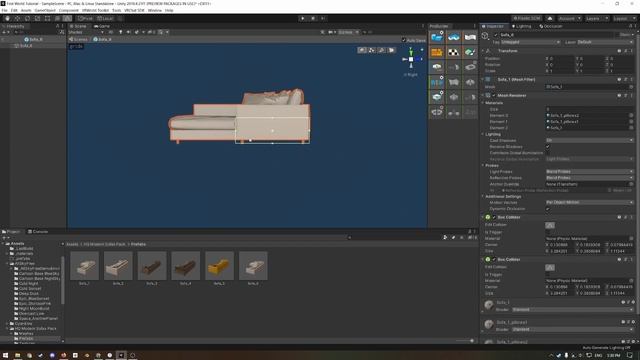The height and width of the screenshot is (360, 640).
Task: Open the Shaded draw mode dropdown
Action: click(x=86, y=32)
